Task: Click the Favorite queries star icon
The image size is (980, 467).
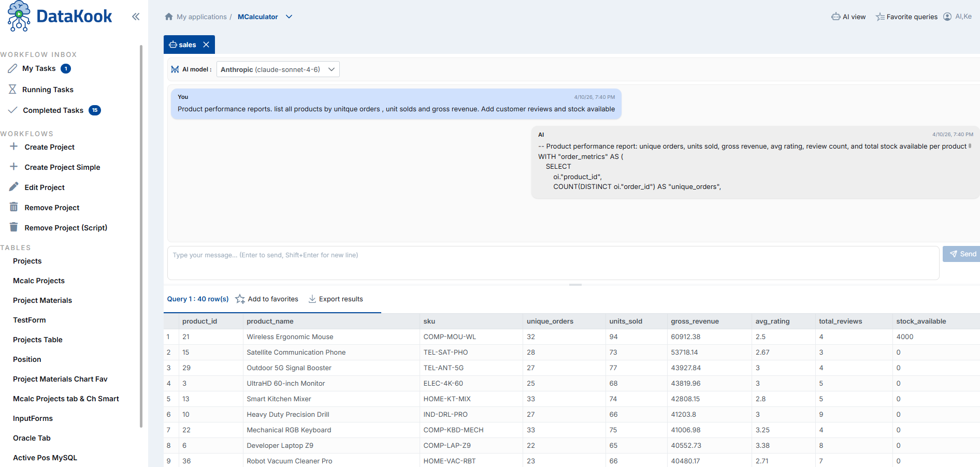Action: point(879,16)
